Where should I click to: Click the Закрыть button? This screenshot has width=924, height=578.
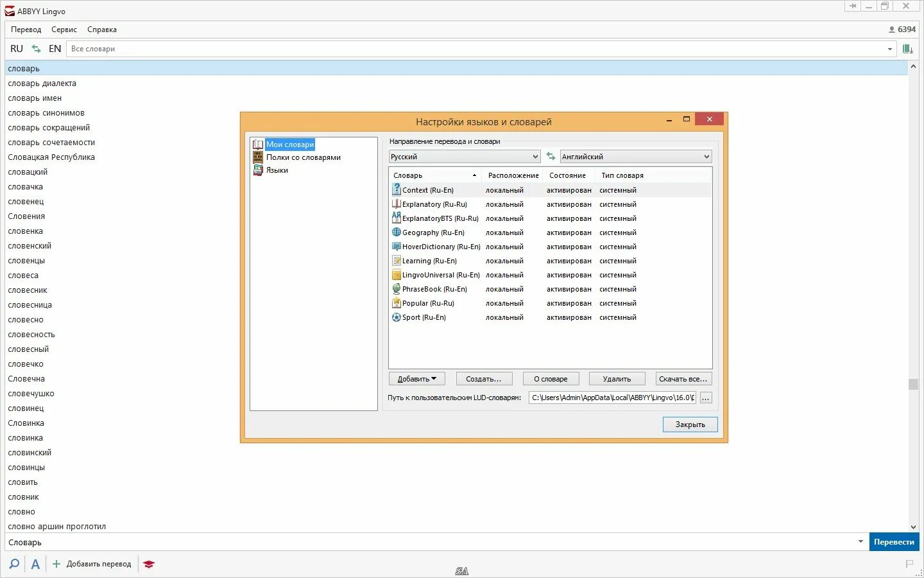pos(690,425)
